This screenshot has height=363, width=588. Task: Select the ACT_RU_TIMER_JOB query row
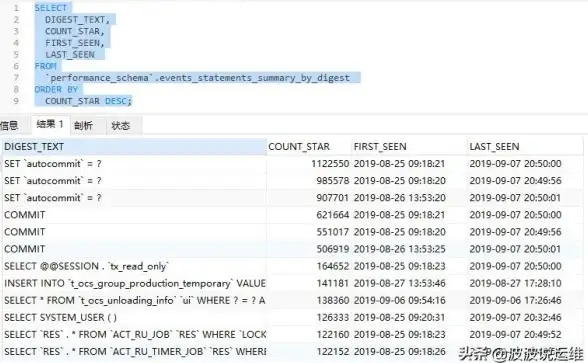[x=292, y=352]
